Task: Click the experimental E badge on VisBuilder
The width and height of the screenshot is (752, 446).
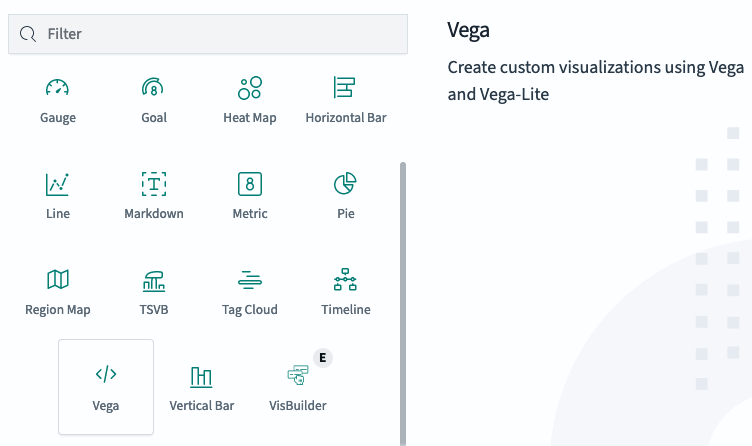Action: [x=323, y=358]
